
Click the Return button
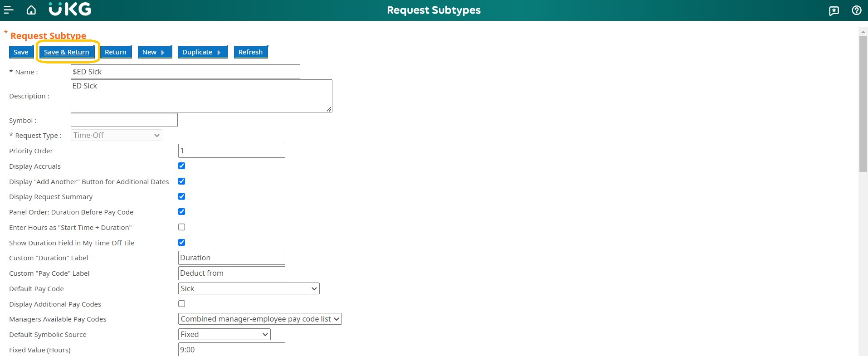point(116,52)
